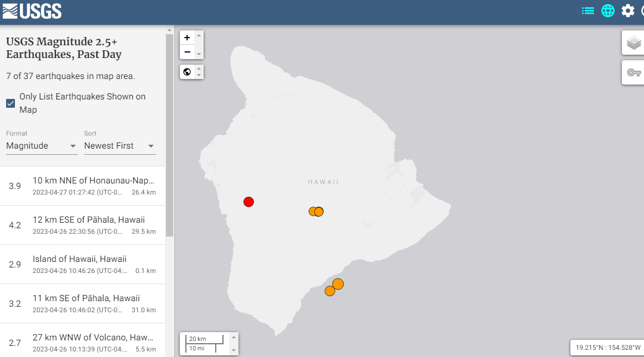
Task: Click the right-hand orange marker near HAWAII label
Action: (x=319, y=212)
